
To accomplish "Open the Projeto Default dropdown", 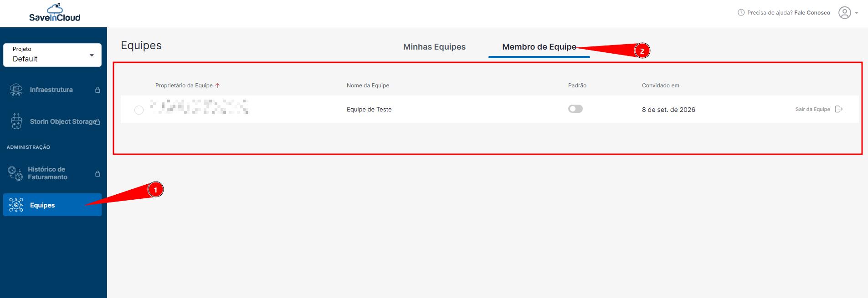I will tap(52, 55).
